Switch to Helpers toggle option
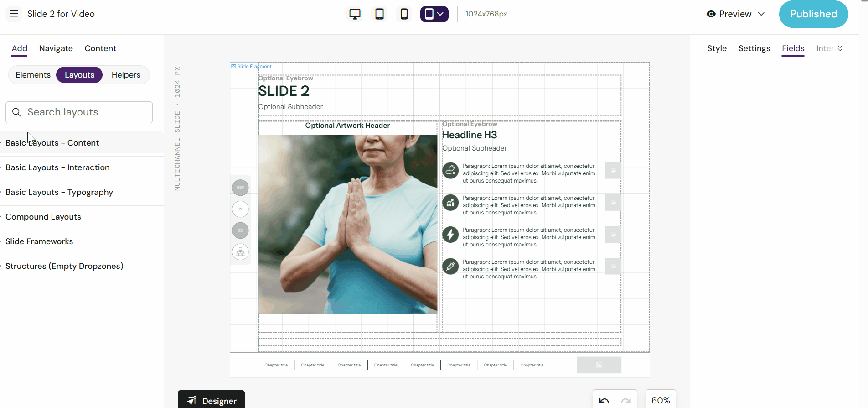 click(x=126, y=75)
